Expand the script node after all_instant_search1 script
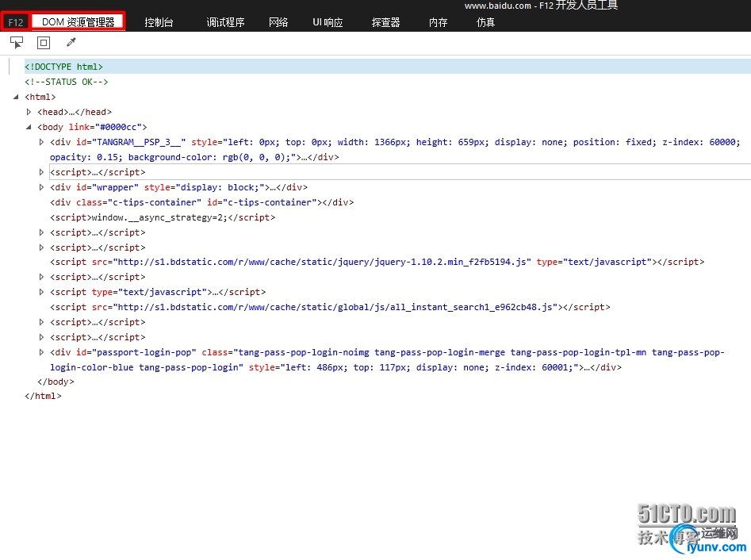Image resolution: width=751 pixels, height=560 pixels. coord(41,322)
